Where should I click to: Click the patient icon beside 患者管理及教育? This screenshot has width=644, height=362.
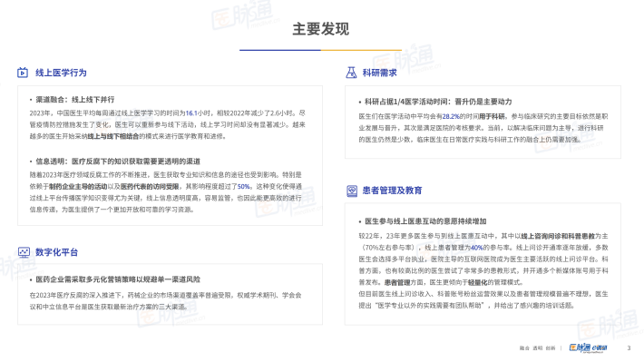(352, 191)
